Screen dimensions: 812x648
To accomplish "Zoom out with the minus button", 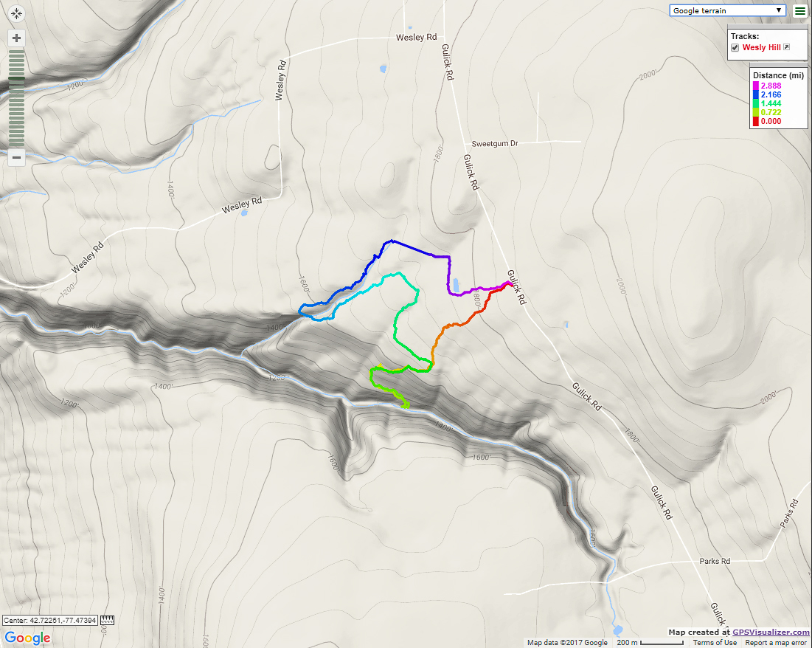I will click(x=16, y=157).
